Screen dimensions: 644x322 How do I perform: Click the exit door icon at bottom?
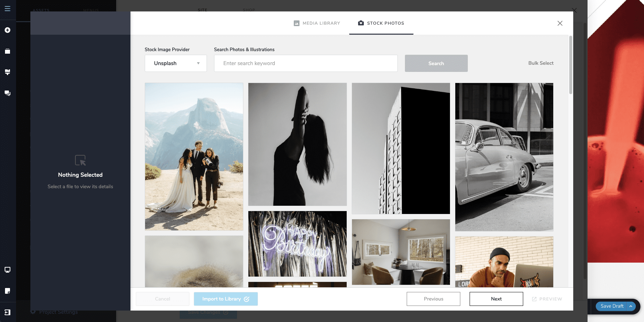coord(8,312)
